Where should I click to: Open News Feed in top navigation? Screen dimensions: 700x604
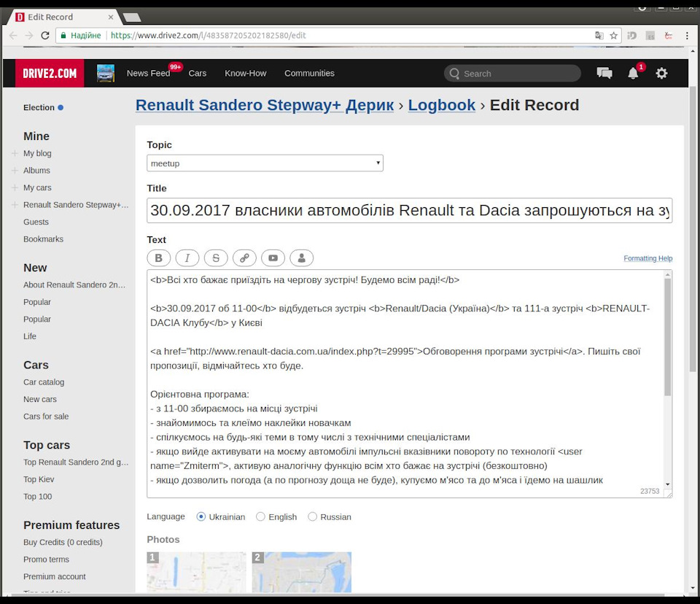148,73
